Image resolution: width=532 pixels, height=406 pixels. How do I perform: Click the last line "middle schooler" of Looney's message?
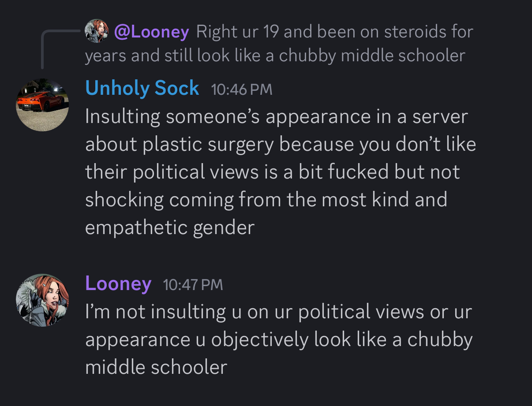coord(156,367)
